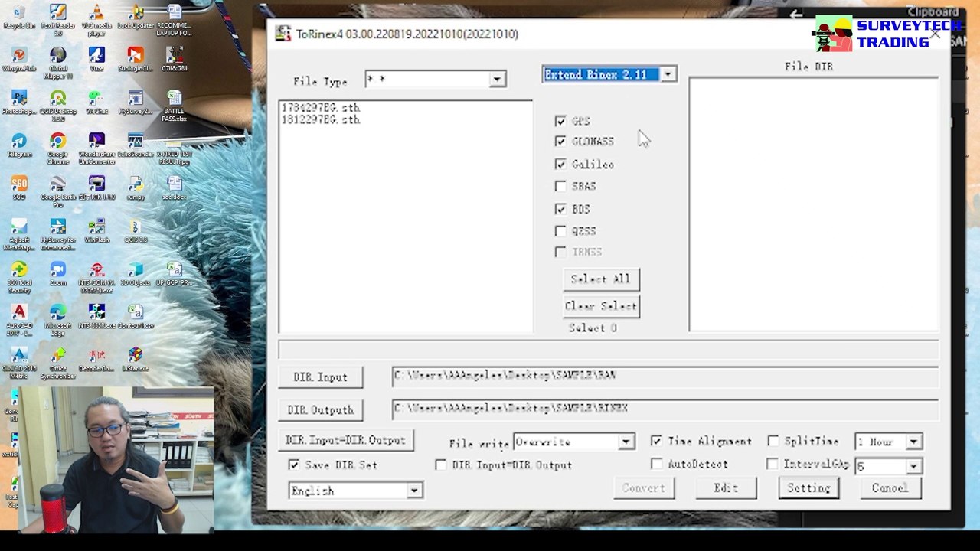Image resolution: width=980 pixels, height=551 pixels.
Task: Select file 1784297EG.sth in the list
Action: click(x=321, y=108)
